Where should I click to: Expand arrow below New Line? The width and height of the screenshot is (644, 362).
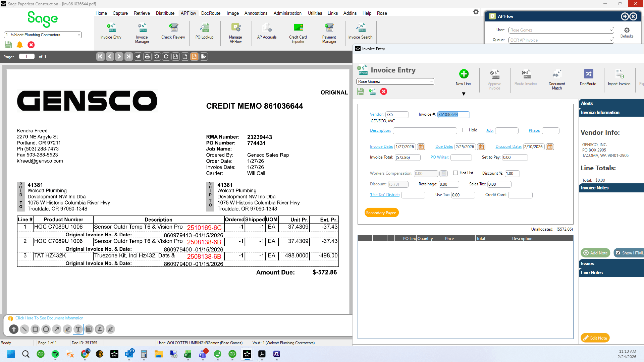pyautogui.click(x=464, y=94)
